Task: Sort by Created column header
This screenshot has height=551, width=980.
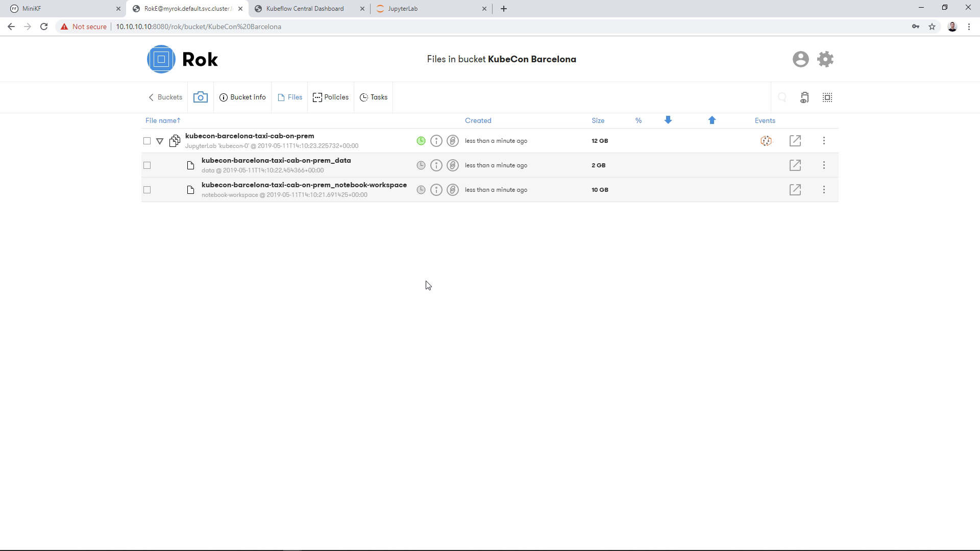Action: [478, 121]
